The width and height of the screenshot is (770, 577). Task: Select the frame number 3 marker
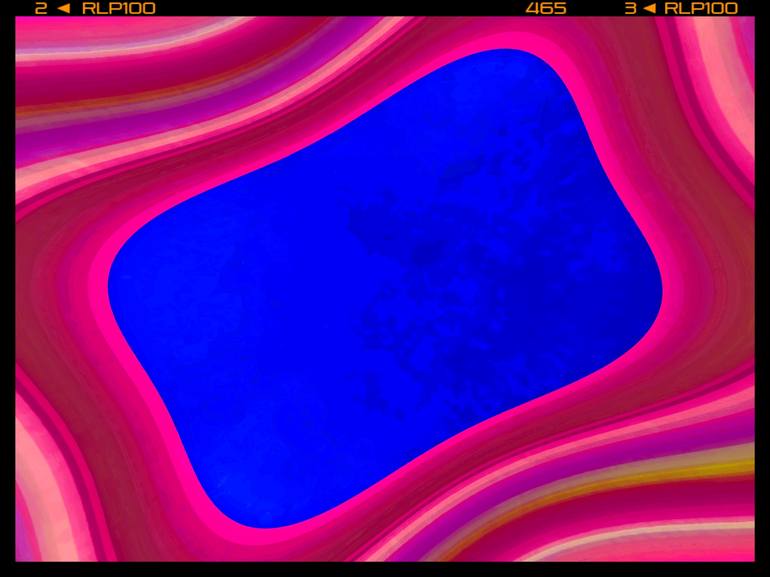631,8
